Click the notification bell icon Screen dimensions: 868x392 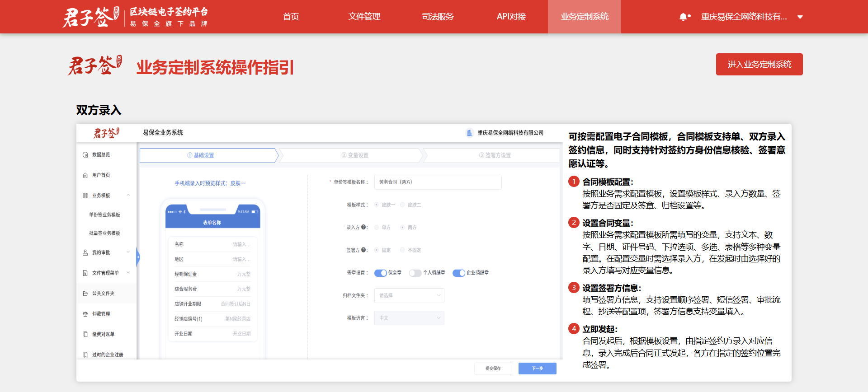tap(683, 17)
